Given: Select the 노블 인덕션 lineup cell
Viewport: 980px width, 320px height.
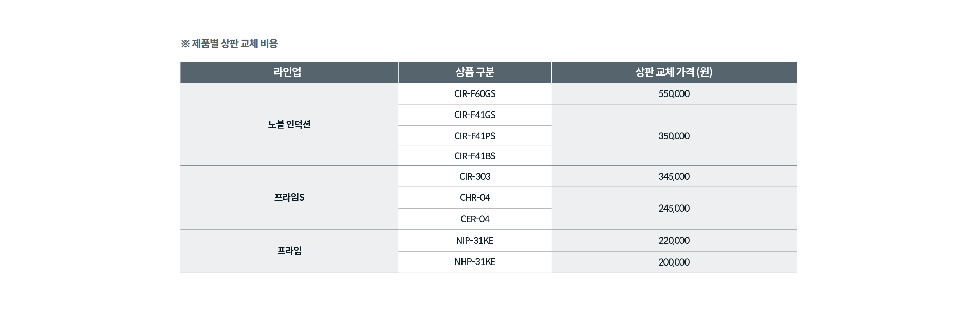Looking at the screenshot, I should [289, 124].
